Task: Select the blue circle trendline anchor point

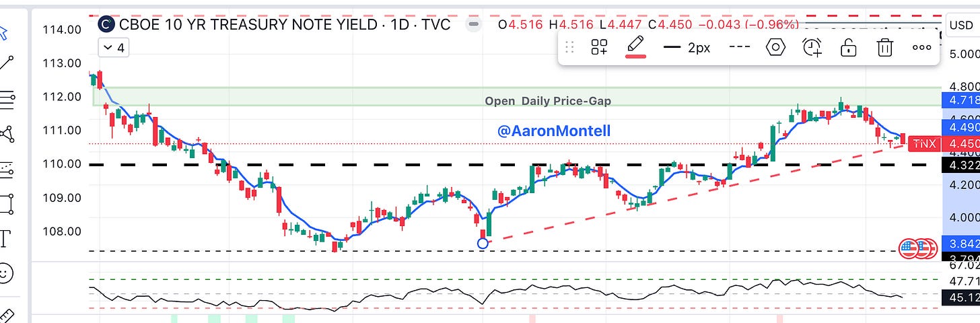Action: point(483,244)
